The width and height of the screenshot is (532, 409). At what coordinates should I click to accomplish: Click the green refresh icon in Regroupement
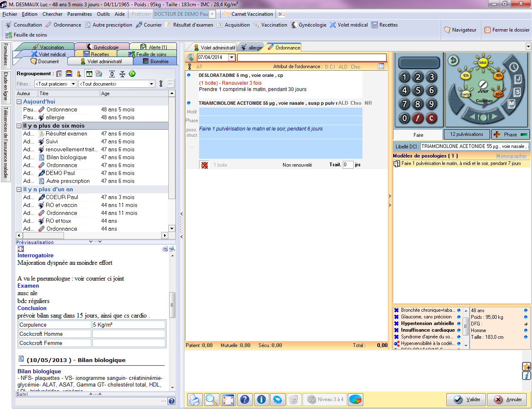pyautogui.click(x=132, y=74)
